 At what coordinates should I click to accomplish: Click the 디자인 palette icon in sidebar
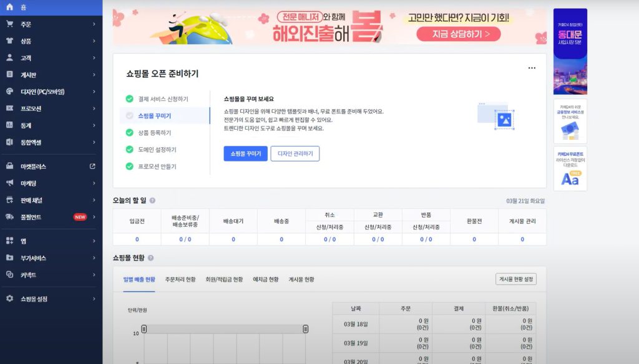coord(9,92)
